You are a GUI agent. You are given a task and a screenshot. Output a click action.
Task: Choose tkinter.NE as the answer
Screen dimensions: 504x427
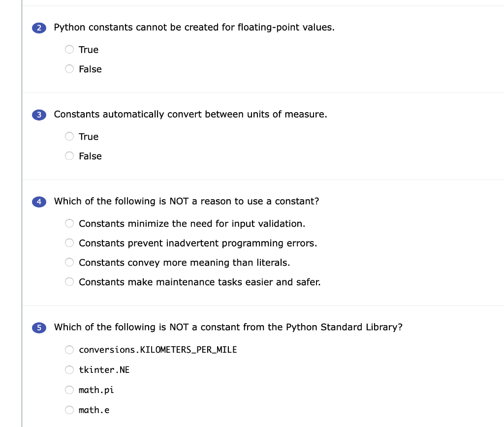[69, 369]
